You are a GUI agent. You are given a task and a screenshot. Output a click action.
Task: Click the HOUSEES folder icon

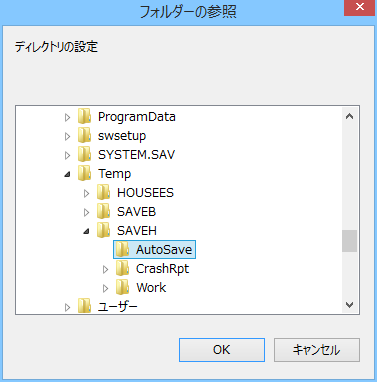point(104,192)
